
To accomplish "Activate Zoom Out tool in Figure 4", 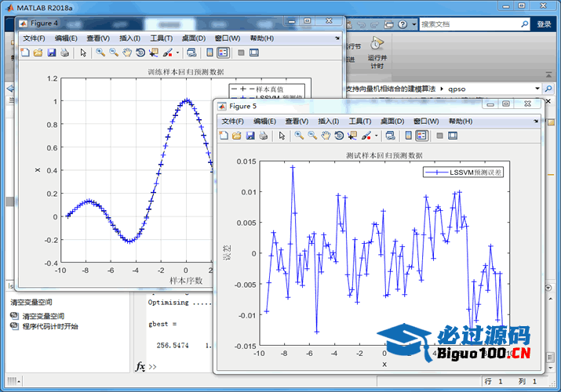I will pos(114,53).
